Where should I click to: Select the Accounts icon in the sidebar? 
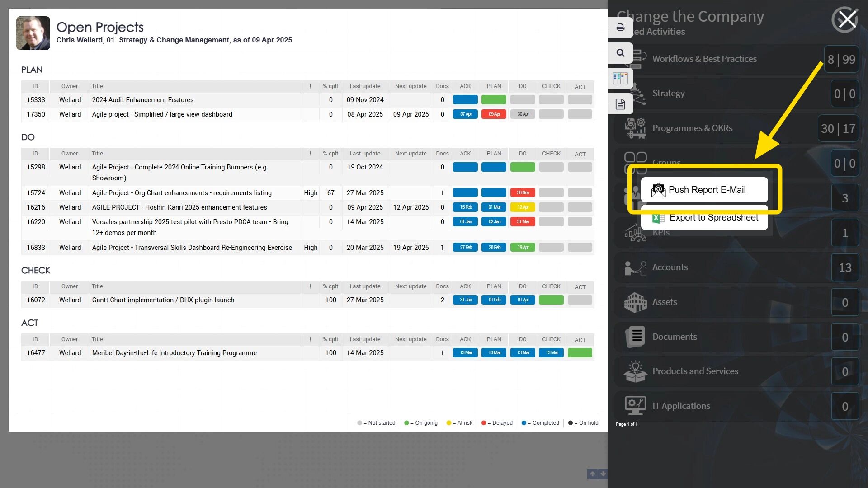pyautogui.click(x=635, y=267)
